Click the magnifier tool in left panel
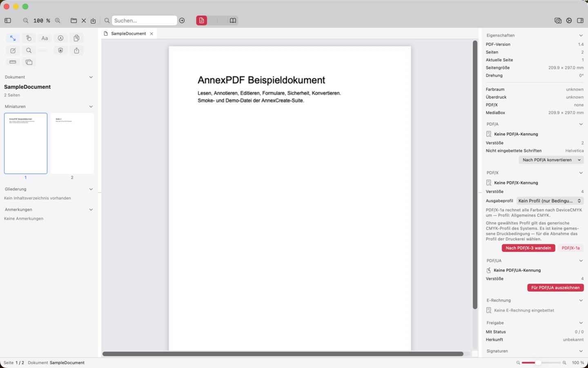Image resolution: width=588 pixels, height=368 pixels. click(29, 50)
